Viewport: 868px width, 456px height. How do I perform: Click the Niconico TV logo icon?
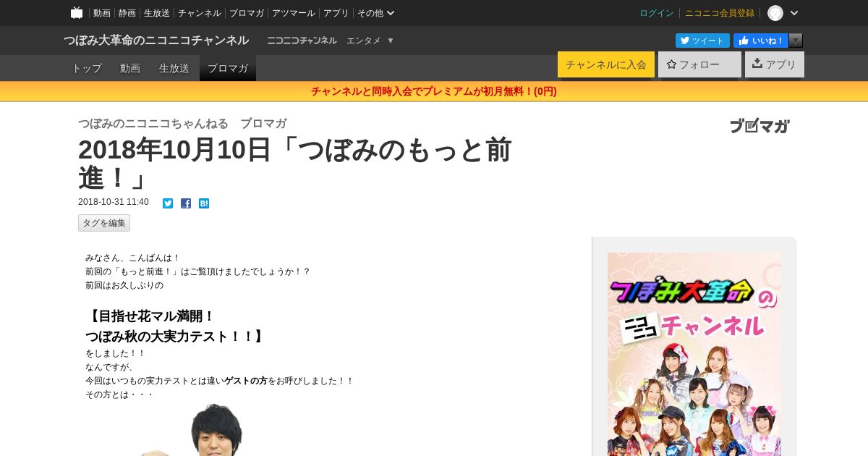click(x=77, y=12)
